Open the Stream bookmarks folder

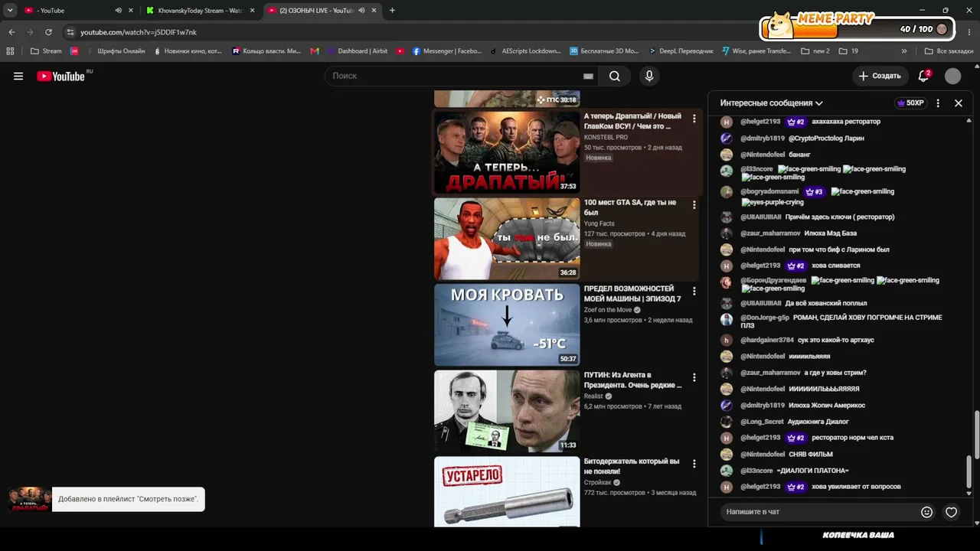point(46,51)
